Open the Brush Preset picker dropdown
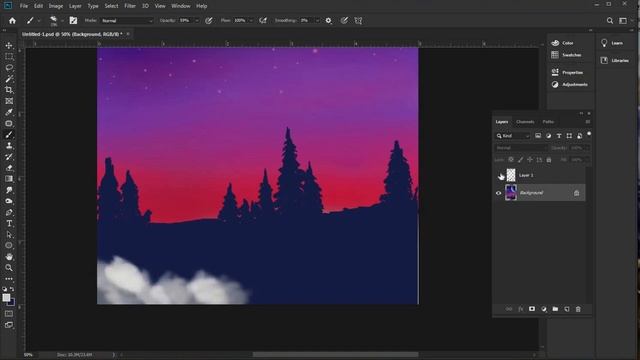Screen dimensions: 640x360 [x=62, y=20]
